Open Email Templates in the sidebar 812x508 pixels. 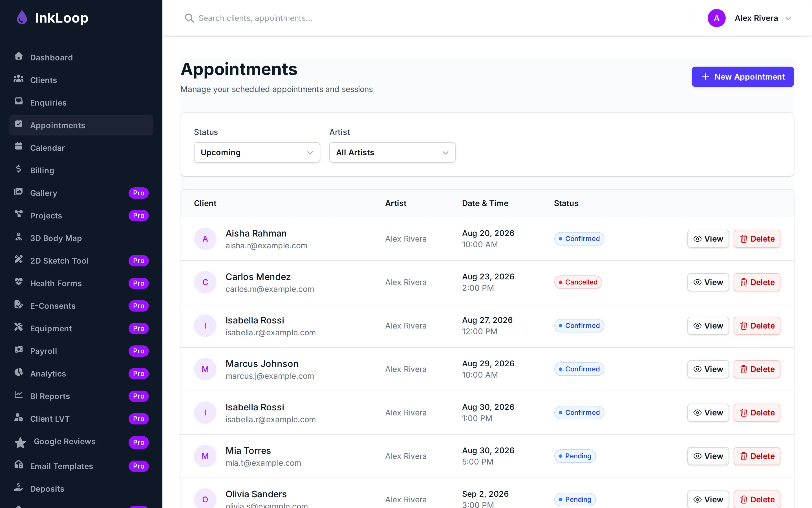pos(81,466)
